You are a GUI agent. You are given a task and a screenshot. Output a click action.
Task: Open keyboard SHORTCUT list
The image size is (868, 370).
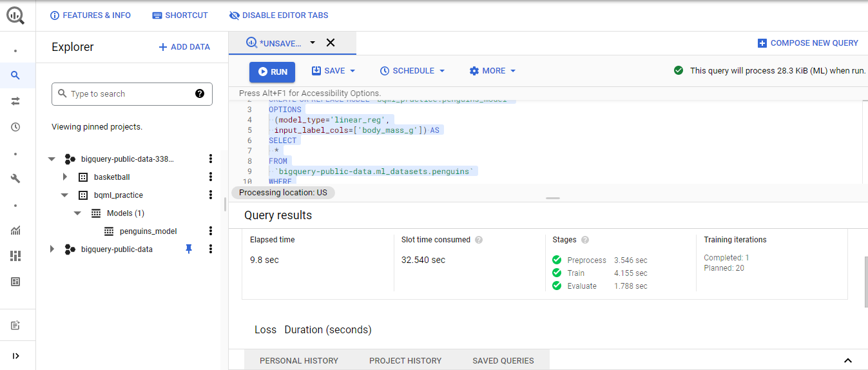pos(180,15)
